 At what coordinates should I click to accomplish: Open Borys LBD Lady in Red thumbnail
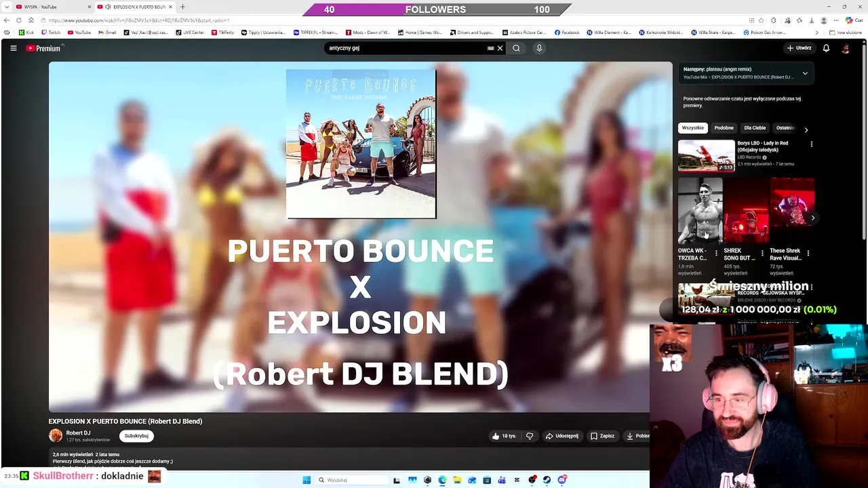pos(706,155)
